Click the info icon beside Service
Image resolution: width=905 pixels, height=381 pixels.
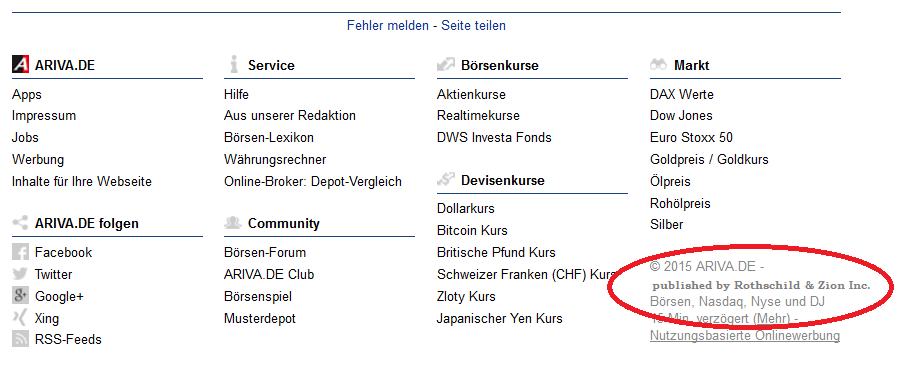point(233,64)
